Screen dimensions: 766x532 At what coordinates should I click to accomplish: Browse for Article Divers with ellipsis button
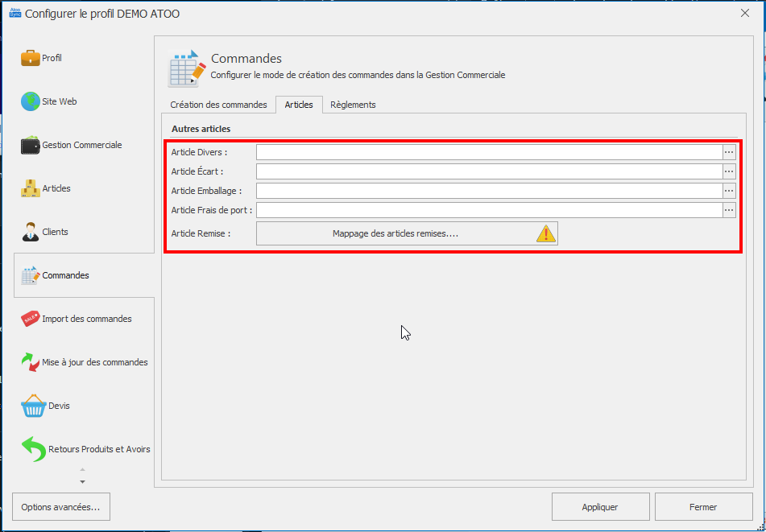[729, 152]
